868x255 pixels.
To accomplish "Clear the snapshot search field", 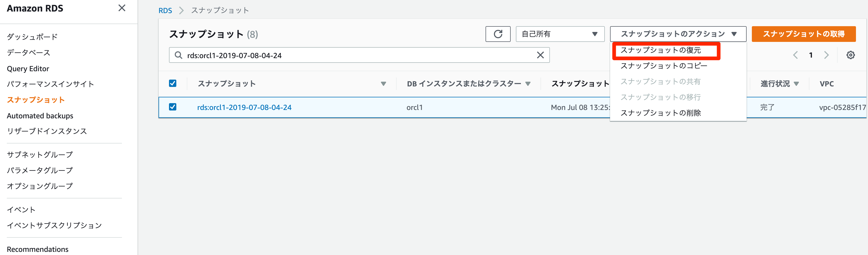I will pyautogui.click(x=540, y=55).
